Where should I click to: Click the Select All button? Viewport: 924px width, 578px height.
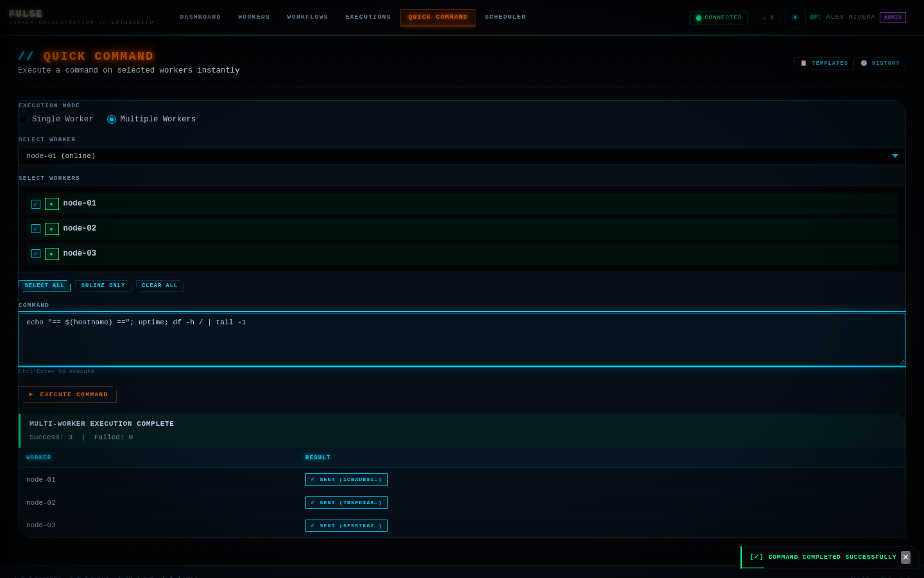pos(44,286)
